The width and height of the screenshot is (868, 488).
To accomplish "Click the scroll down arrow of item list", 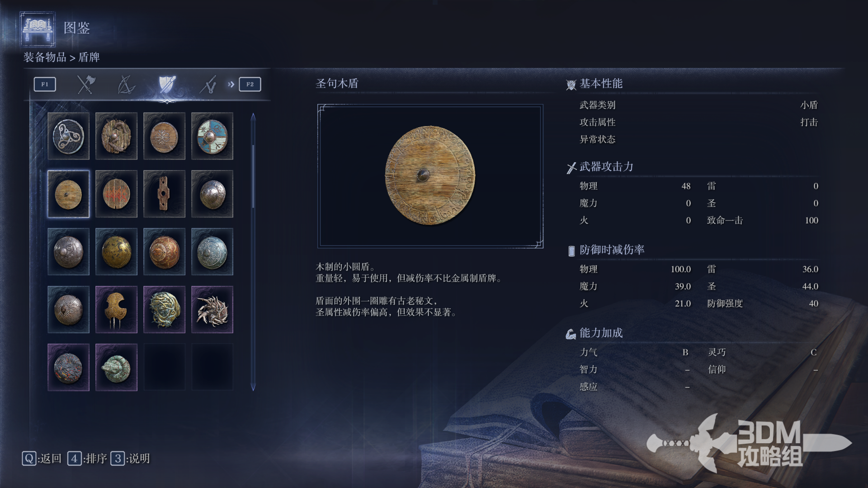I will [x=253, y=387].
